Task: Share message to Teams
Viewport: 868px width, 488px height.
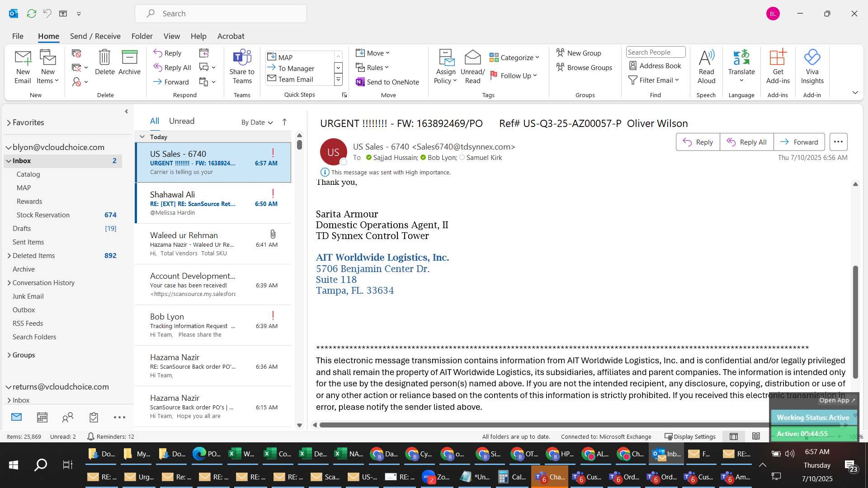Action: [x=242, y=67]
